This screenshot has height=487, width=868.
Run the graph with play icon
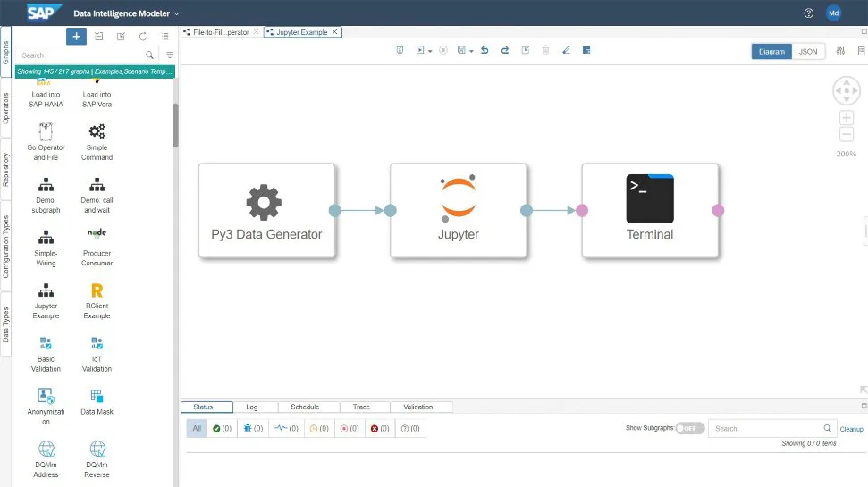[420, 50]
